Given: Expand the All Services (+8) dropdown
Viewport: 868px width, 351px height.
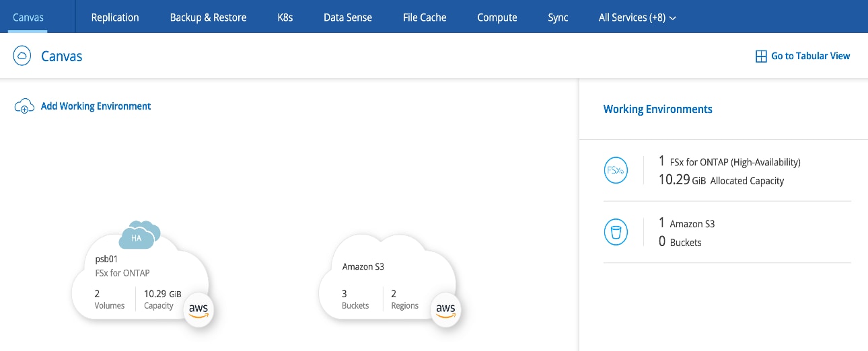Looking at the screenshot, I should (x=637, y=17).
